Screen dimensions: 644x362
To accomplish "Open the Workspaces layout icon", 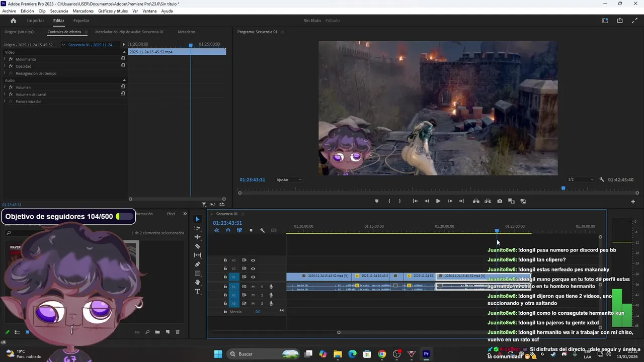I will click(605, 21).
